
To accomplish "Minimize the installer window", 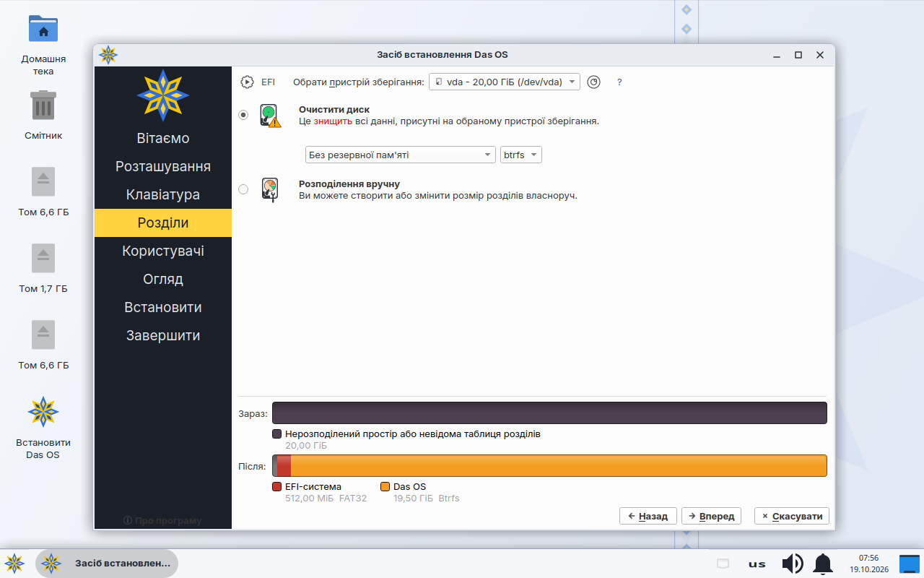I will (x=777, y=55).
